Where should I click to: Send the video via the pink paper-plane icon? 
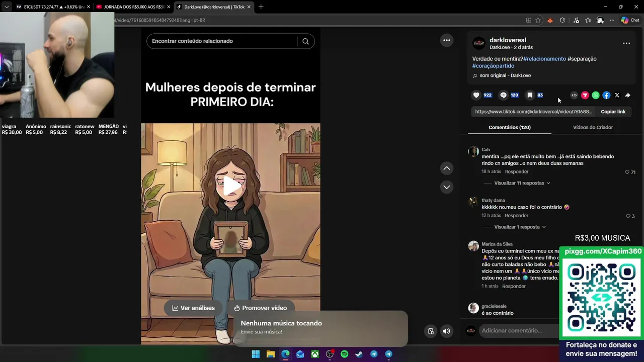coord(585,95)
